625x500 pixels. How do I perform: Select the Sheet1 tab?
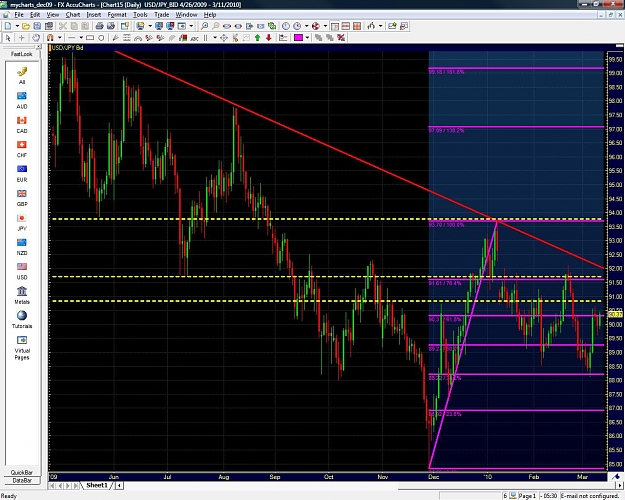pos(97,485)
